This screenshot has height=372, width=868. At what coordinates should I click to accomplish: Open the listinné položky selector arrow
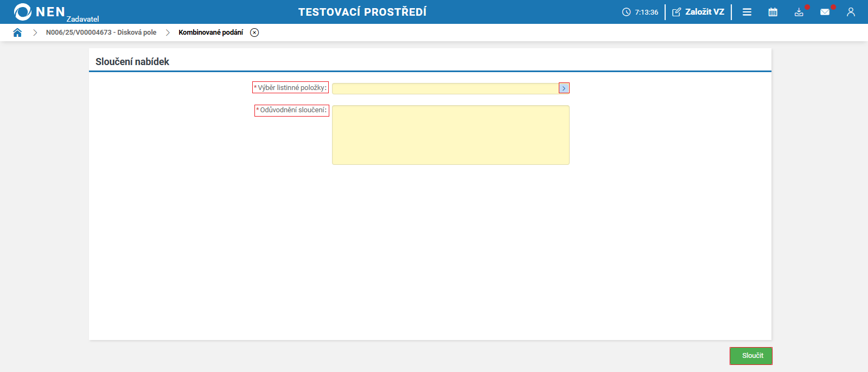tap(564, 88)
